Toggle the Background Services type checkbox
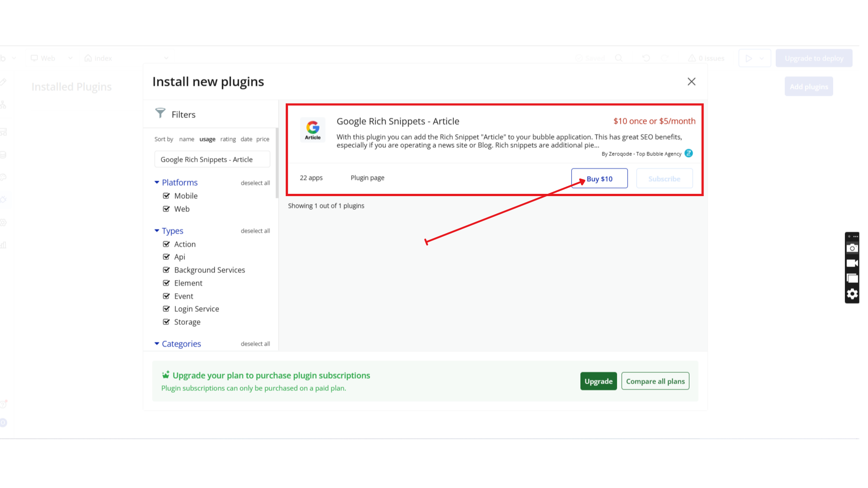The height and width of the screenshot is (488, 868). click(x=166, y=270)
